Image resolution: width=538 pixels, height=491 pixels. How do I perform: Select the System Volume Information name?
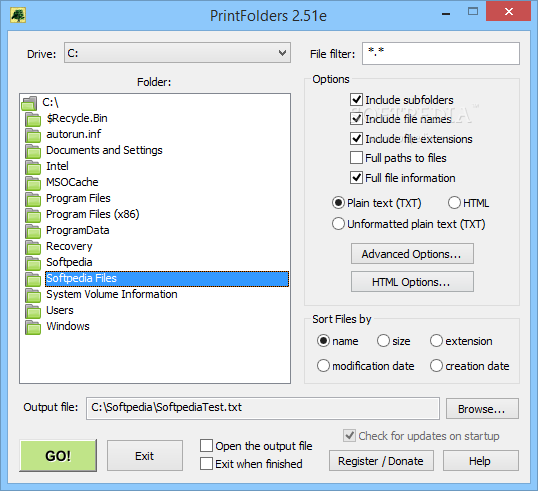pos(112,294)
